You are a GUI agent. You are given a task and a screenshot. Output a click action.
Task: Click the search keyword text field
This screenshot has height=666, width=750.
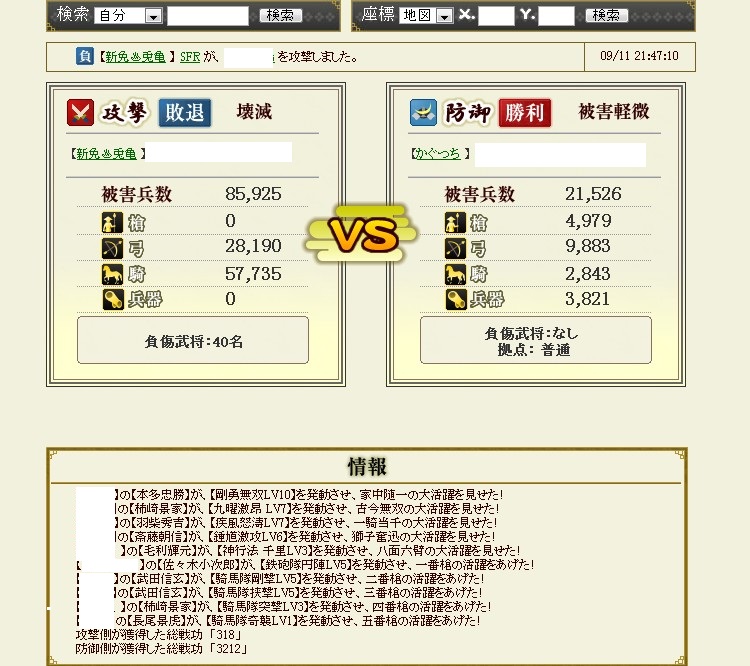point(208,16)
